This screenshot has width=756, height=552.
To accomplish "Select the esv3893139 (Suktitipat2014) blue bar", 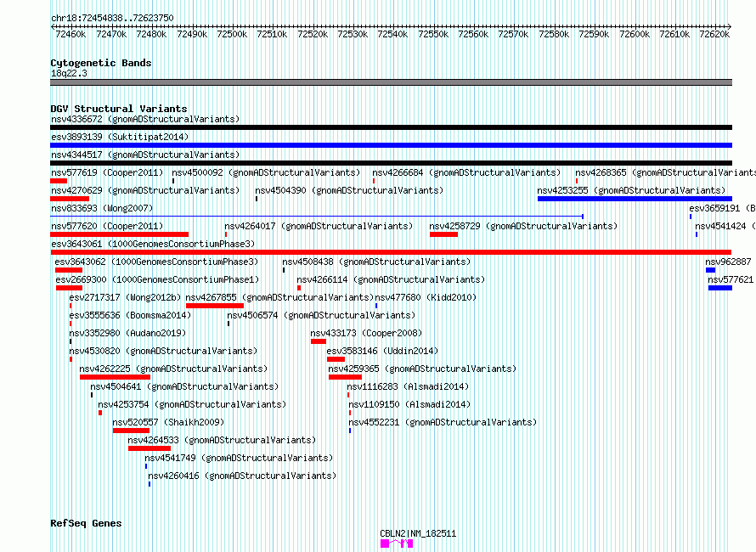I will point(391,145).
